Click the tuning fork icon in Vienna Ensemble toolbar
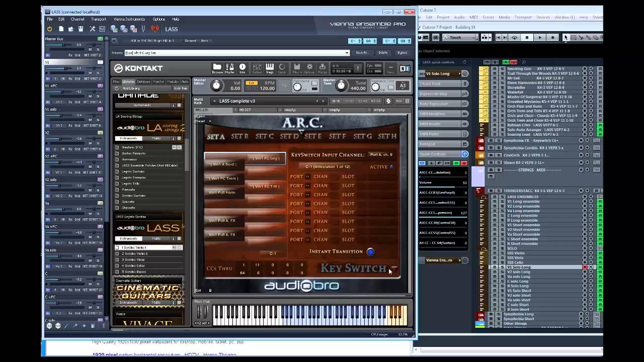Image resolution: width=644 pixels, height=362 pixels. click(x=143, y=29)
